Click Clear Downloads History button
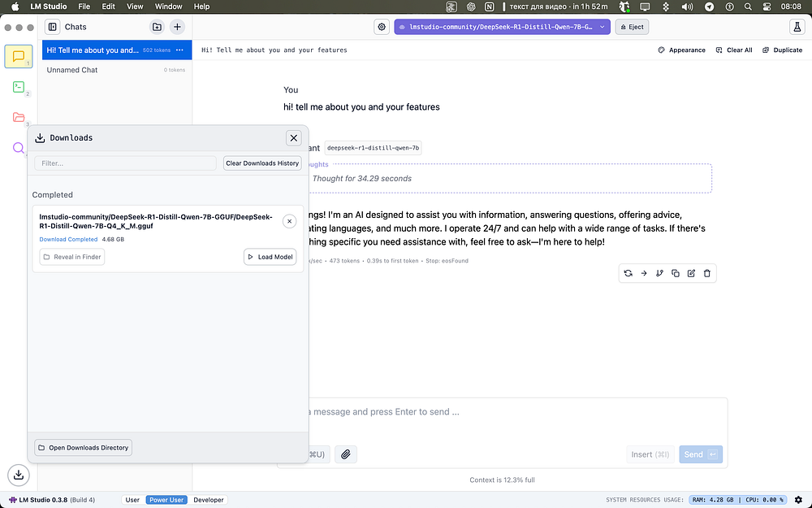 click(262, 163)
